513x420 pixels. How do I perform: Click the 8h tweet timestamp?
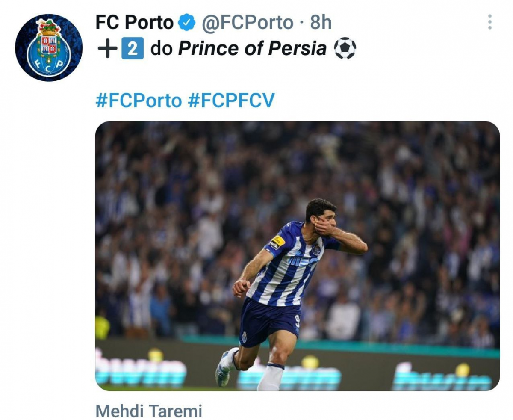pos(321,23)
